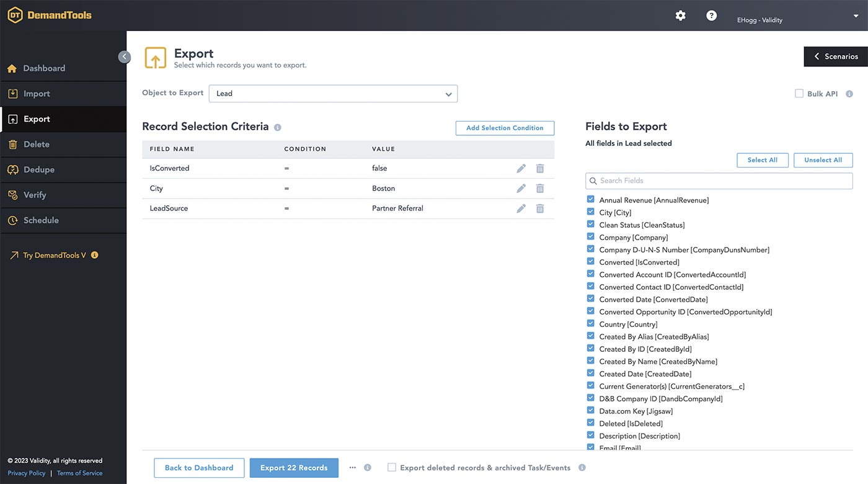This screenshot has width=868, height=484.
Task: Open the help question mark icon
Action: 711,16
